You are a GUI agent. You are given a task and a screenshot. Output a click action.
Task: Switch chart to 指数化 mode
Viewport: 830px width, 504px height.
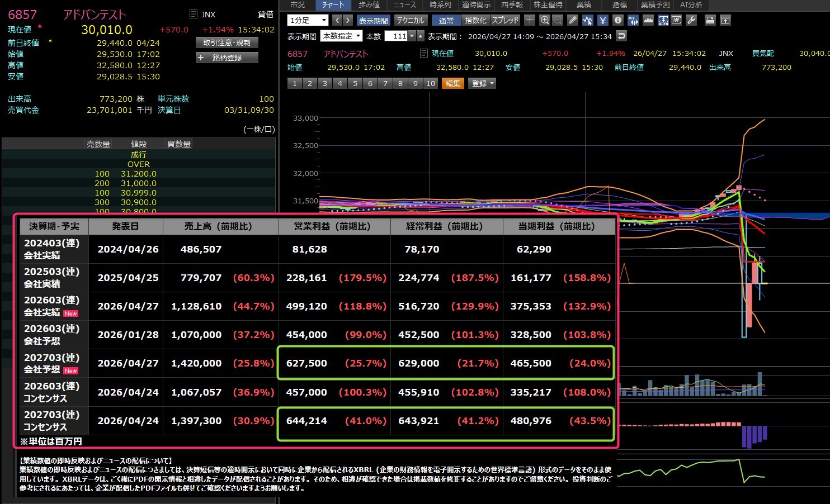coord(475,20)
